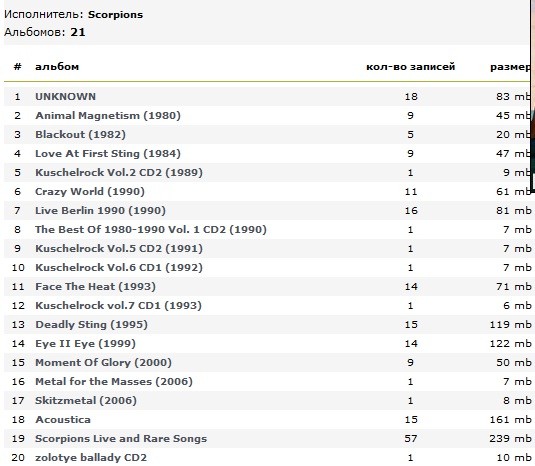
Task: Open Kuschelrock vol.7 CD1 (1993)
Action: [118, 306]
